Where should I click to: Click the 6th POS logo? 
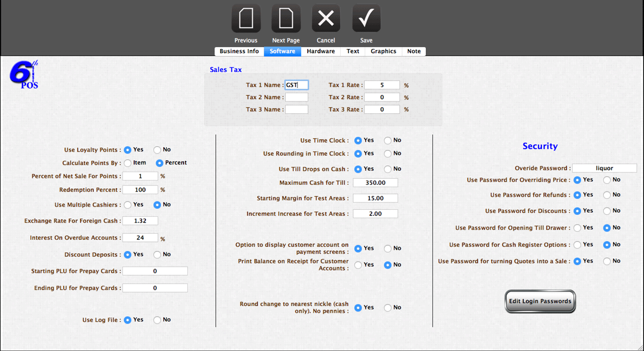tap(24, 75)
